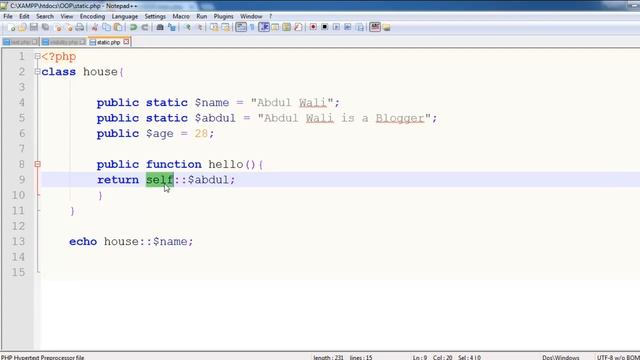Toggle synchronize horizontal scrolling
Image resolution: width=640 pixels, height=360 pixels.
pyautogui.click(x=226, y=27)
